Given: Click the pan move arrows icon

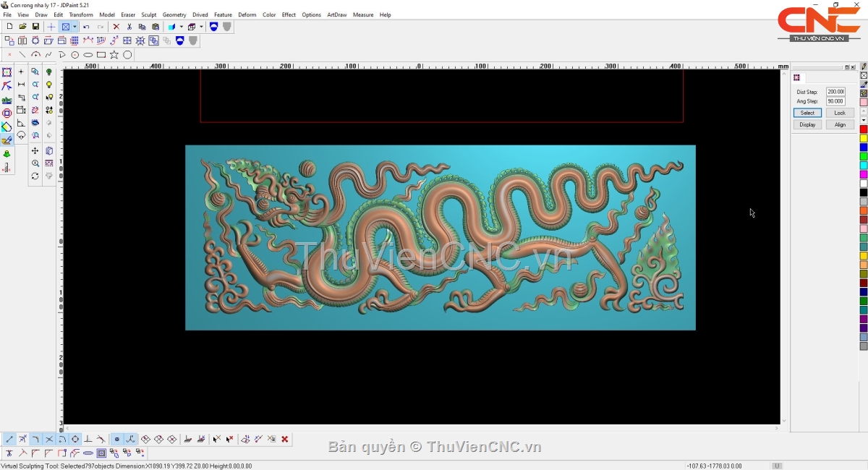Looking at the screenshot, I should 35,150.
